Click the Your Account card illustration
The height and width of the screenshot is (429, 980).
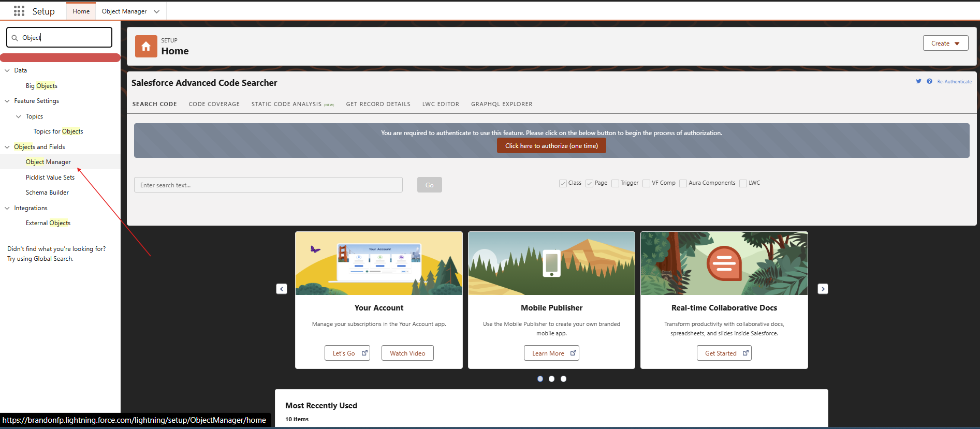point(378,263)
